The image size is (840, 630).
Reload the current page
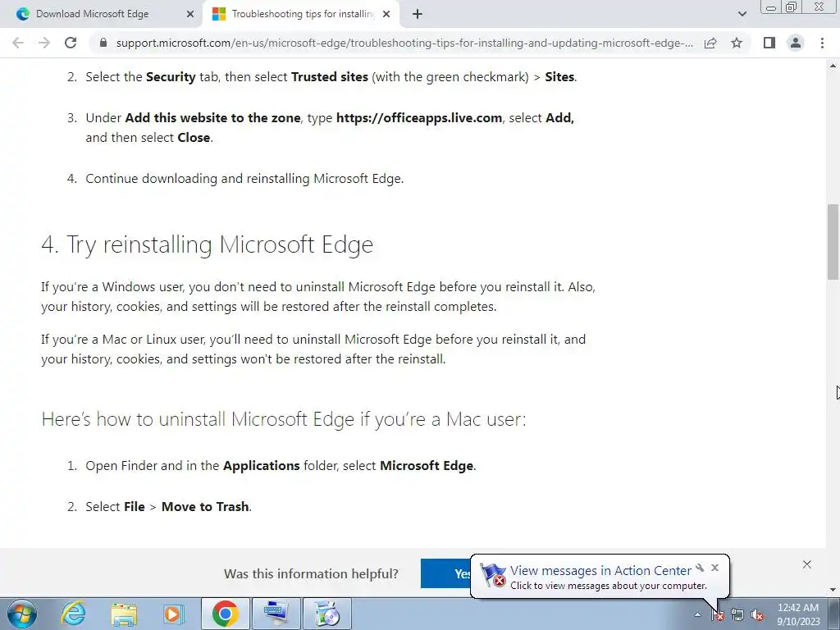pyautogui.click(x=71, y=43)
